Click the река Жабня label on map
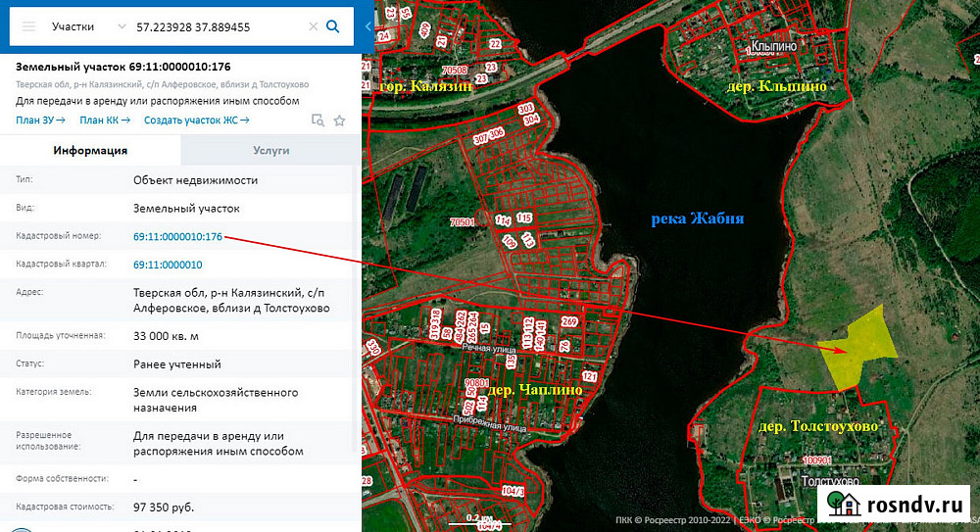 point(698,218)
